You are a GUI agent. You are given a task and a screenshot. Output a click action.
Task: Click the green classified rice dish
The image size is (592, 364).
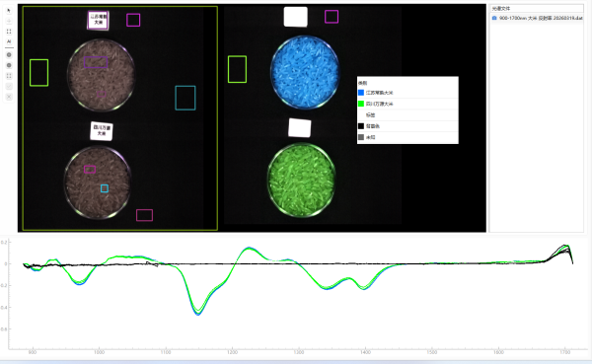click(x=301, y=180)
